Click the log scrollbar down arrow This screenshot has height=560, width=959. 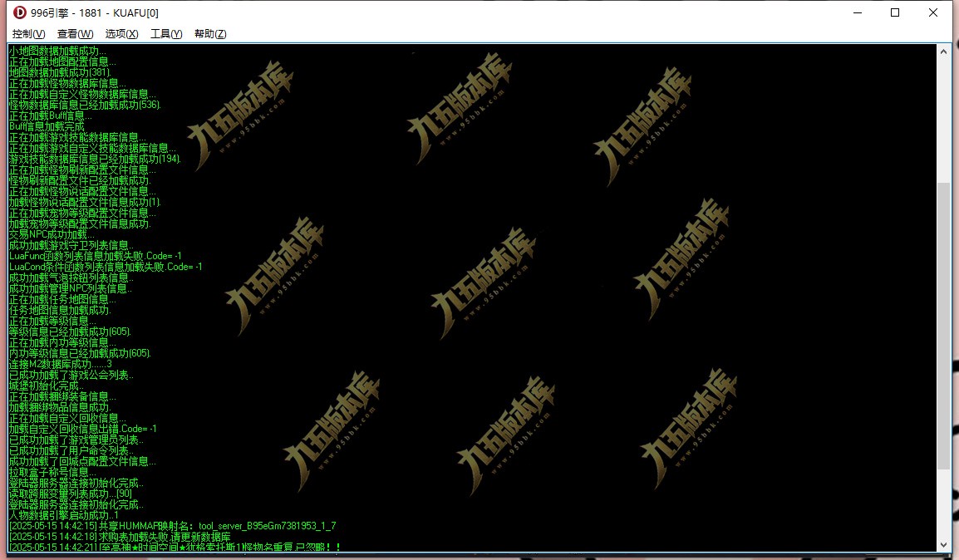944,544
